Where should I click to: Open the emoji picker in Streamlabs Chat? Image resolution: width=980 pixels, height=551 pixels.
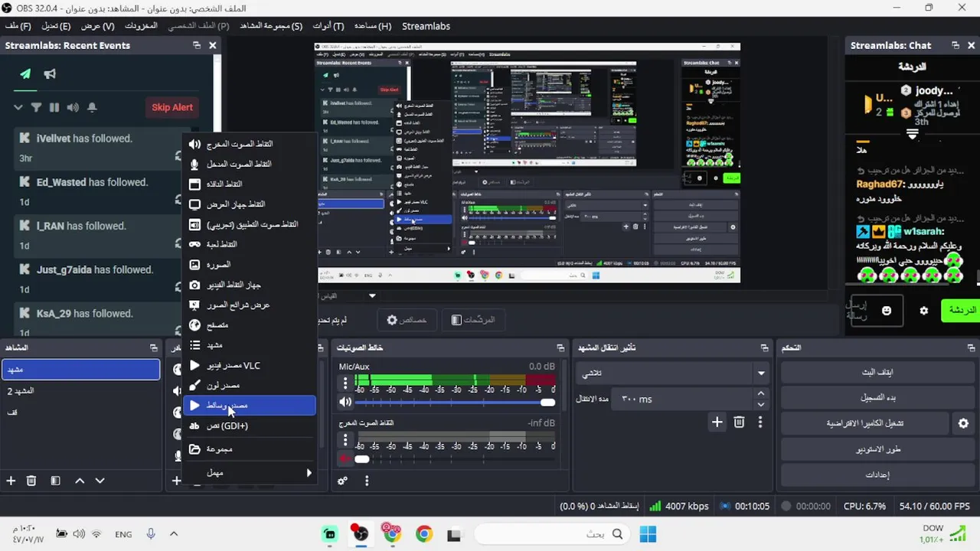click(x=887, y=311)
